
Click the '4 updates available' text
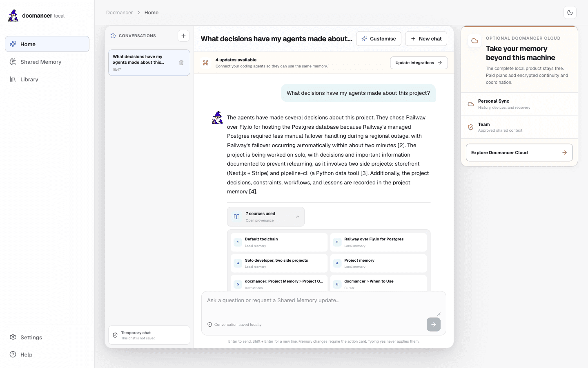[x=236, y=60]
